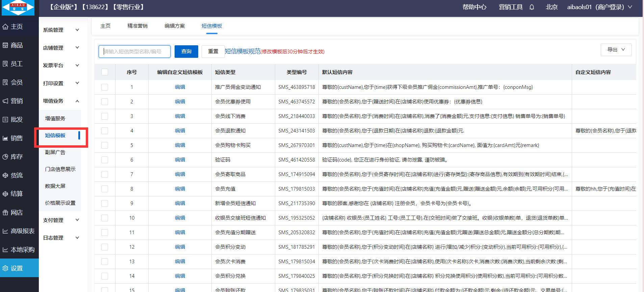Click 编辑 link for 会员退款通知 row

pos(180,131)
